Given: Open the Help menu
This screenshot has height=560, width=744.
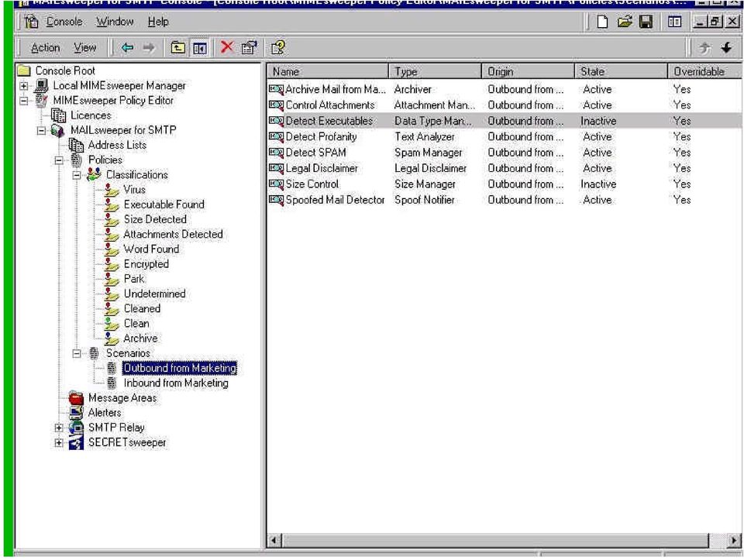Looking at the screenshot, I should tap(158, 22).
